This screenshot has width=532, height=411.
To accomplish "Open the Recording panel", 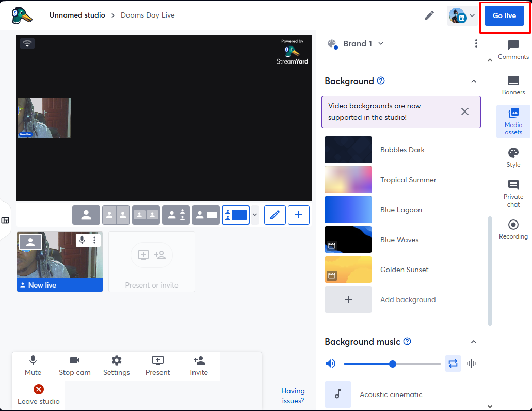I will click(x=513, y=229).
